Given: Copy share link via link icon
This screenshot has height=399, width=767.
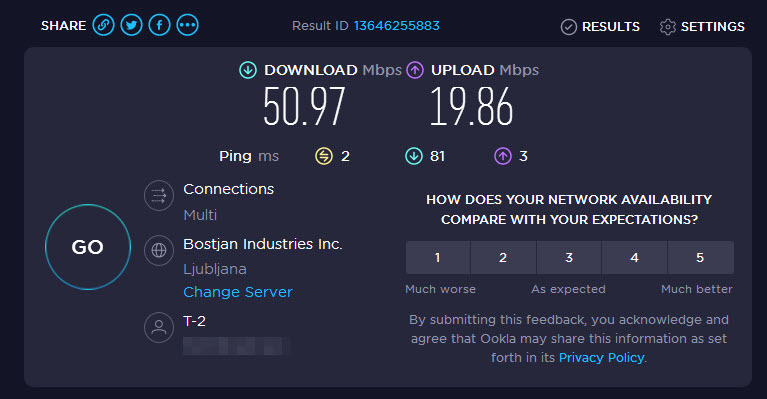Looking at the screenshot, I should click(x=104, y=25).
